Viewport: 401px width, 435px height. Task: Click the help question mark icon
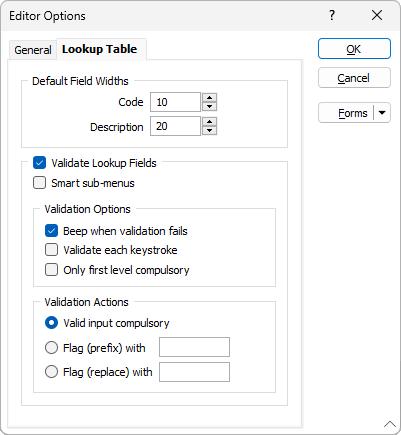click(332, 15)
